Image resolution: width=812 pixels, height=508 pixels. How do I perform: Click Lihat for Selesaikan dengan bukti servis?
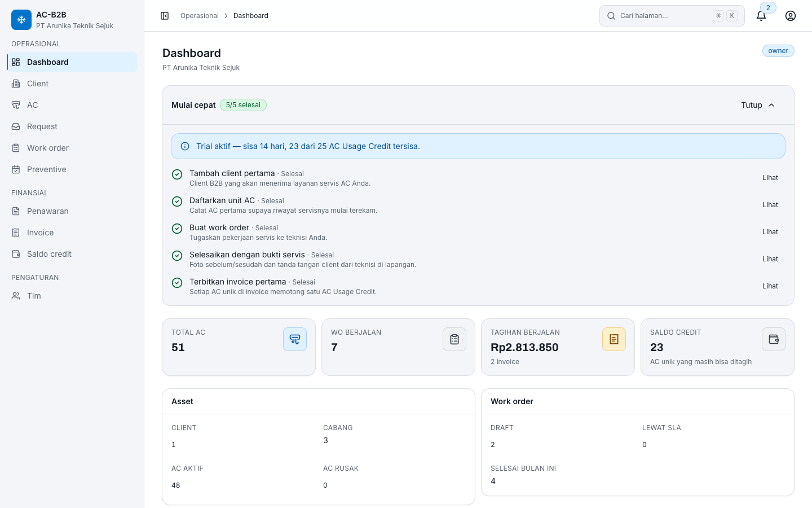770,259
